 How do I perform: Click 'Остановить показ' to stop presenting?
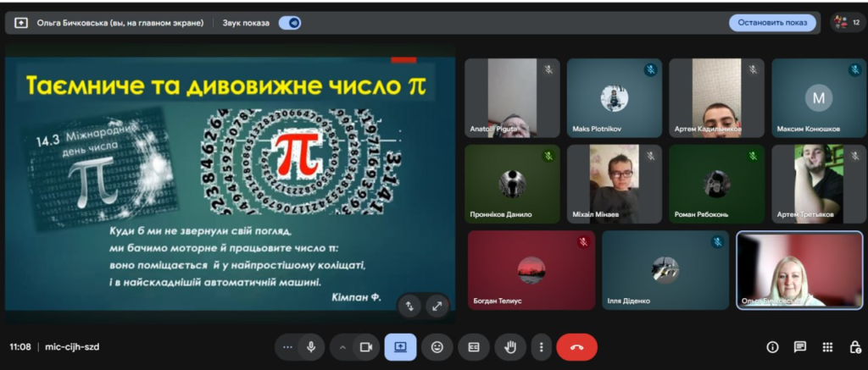[771, 23]
